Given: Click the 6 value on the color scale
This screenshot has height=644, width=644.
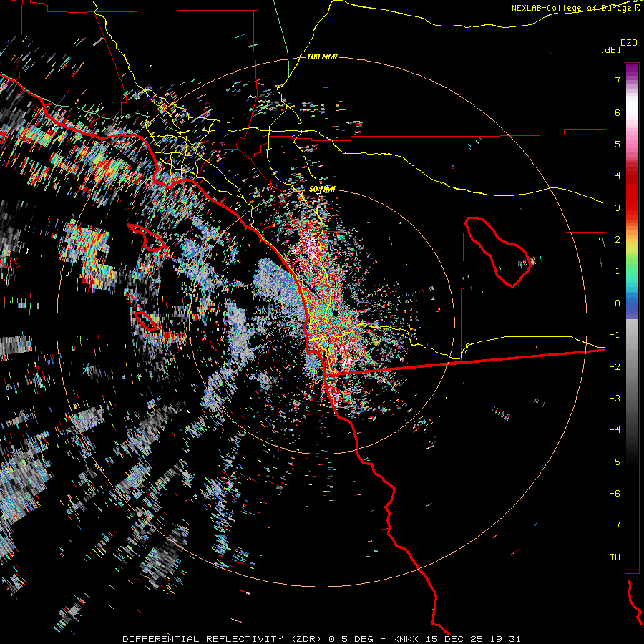Looking at the screenshot, I should [x=618, y=112].
